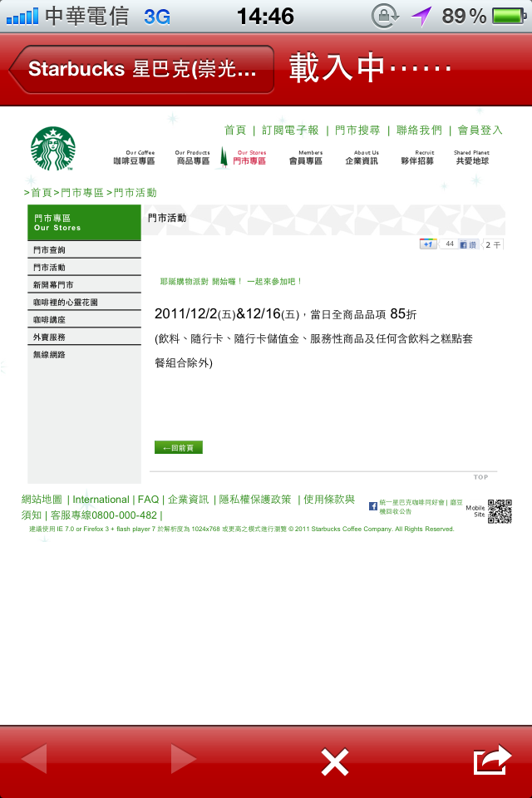Stop loading with the X icon
The height and width of the screenshot is (798, 532).
[334, 762]
